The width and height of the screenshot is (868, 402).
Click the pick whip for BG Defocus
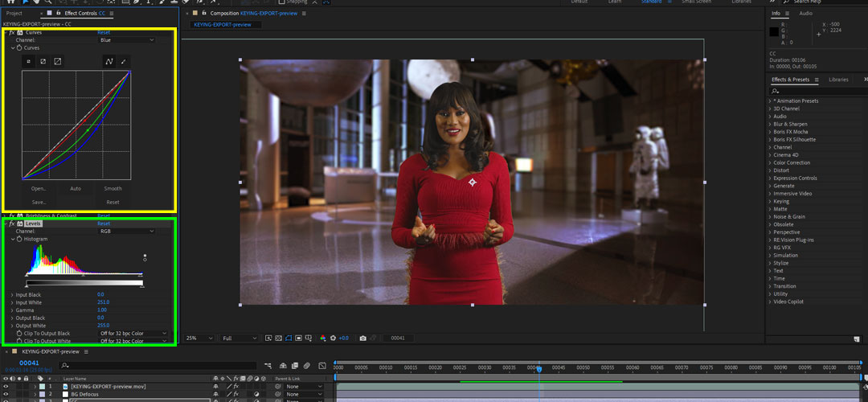coord(279,394)
